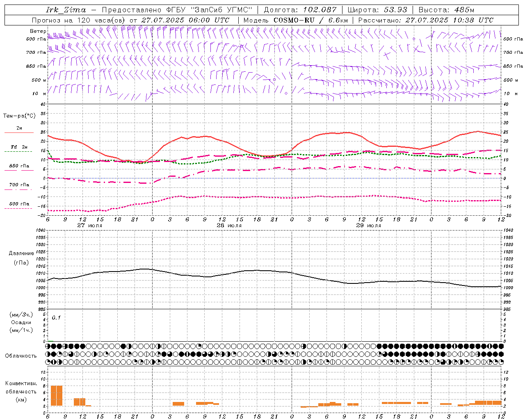Viewport: 525px width, 420px height.
Task: Click the dotted pink legend line under the temperature '500 гПа' label
Action: [x=18, y=208]
